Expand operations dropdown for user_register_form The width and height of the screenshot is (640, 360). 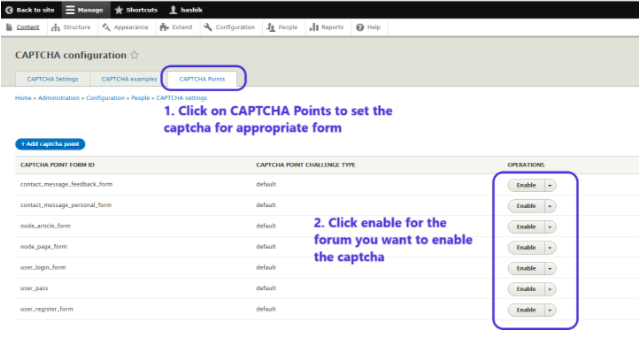click(x=550, y=310)
